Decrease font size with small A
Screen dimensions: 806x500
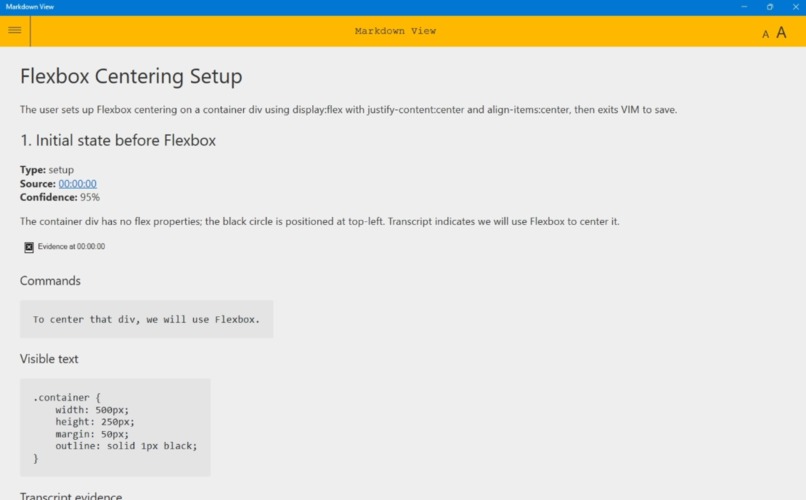pyautogui.click(x=765, y=34)
